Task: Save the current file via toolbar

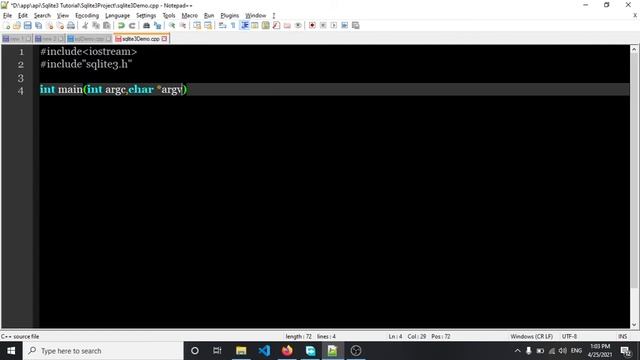Action: [x=27, y=25]
